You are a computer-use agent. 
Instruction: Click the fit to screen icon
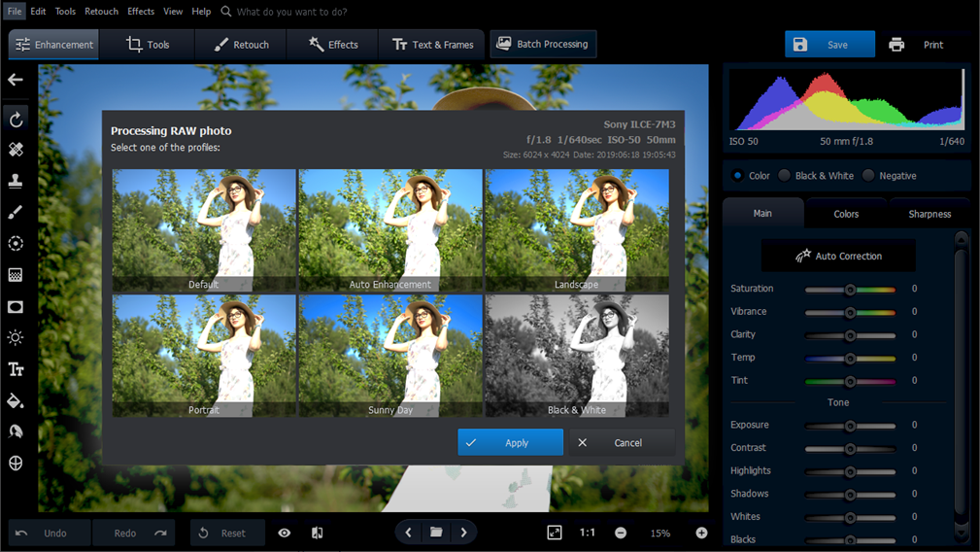tap(555, 533)
